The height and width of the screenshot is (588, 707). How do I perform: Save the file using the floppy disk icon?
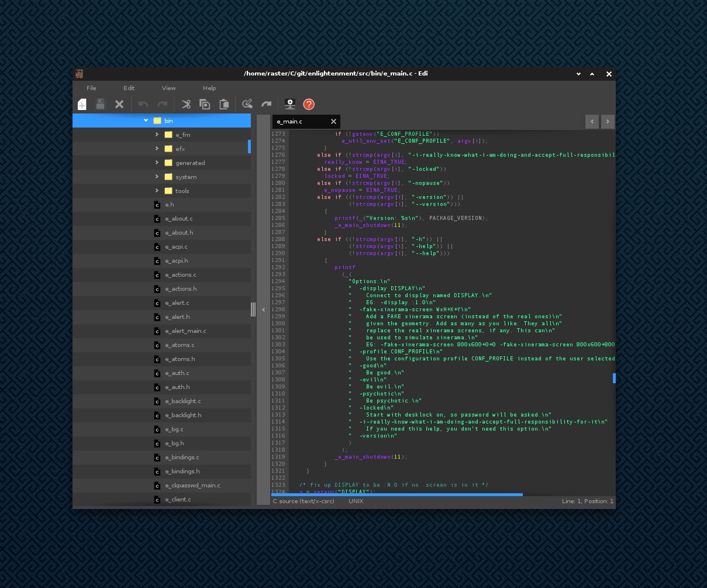[x=101, y=104]
